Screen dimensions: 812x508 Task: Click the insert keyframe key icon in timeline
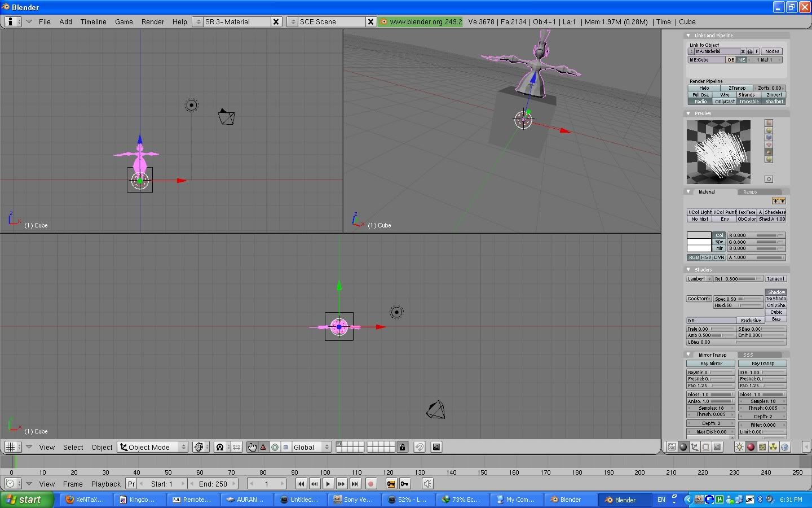391,484
